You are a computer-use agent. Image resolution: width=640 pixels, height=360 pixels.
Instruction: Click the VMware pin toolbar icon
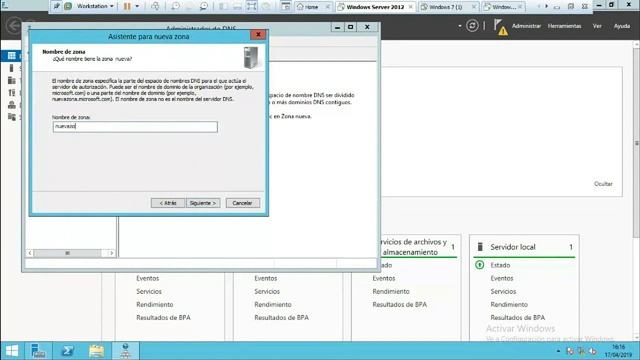pos(57,7)
